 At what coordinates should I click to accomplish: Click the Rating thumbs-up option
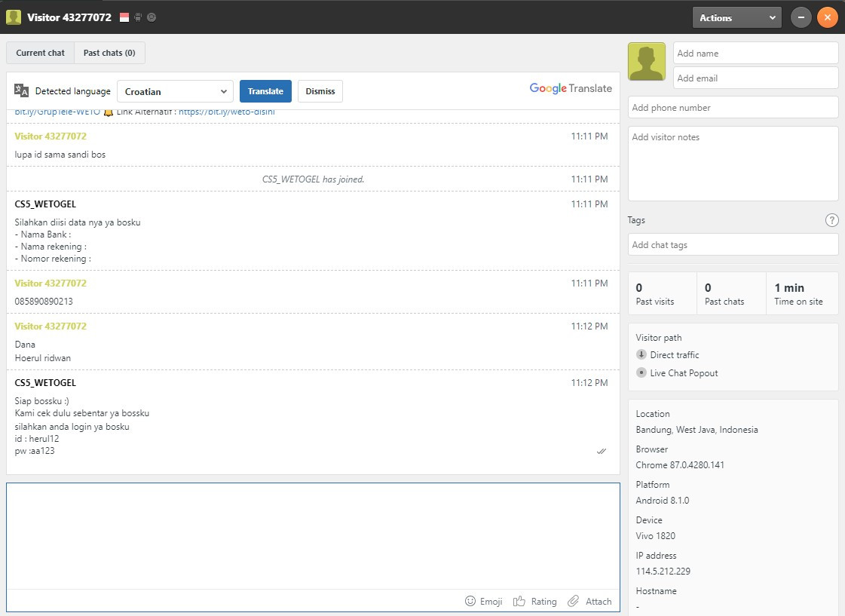tap(534, 601)
